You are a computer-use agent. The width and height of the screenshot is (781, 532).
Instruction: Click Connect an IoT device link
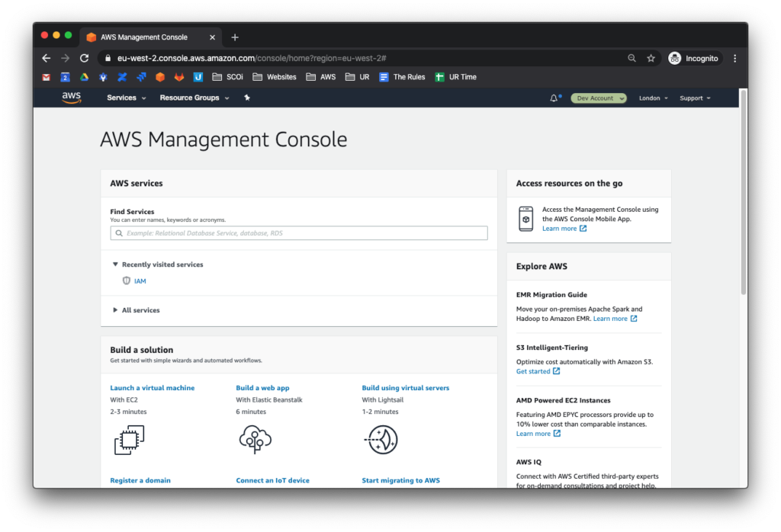272,480
